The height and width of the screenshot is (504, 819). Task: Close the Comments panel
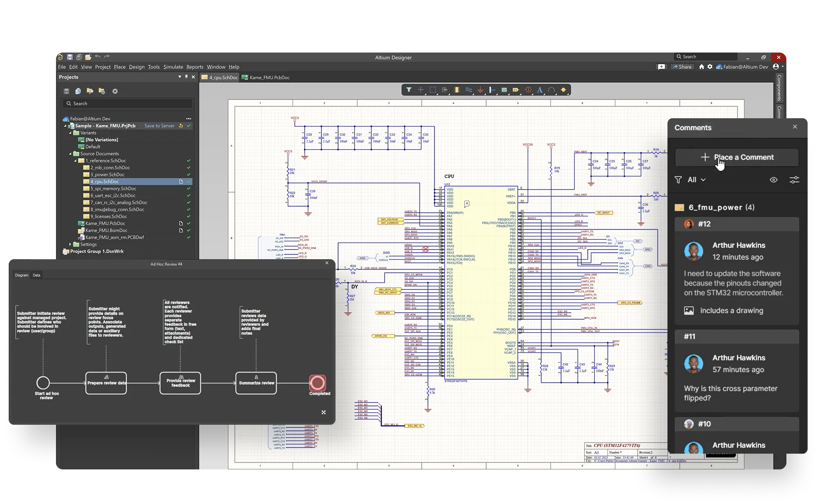795,127
